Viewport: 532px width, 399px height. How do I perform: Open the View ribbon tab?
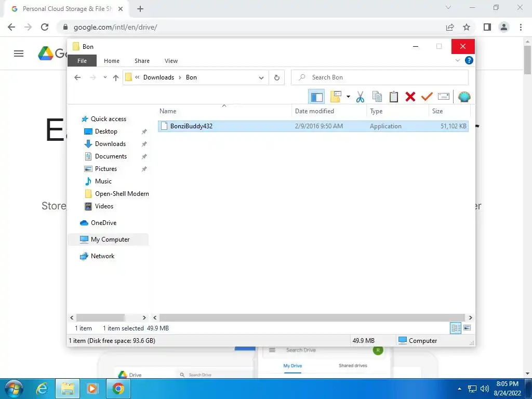[x=171, y=61]
